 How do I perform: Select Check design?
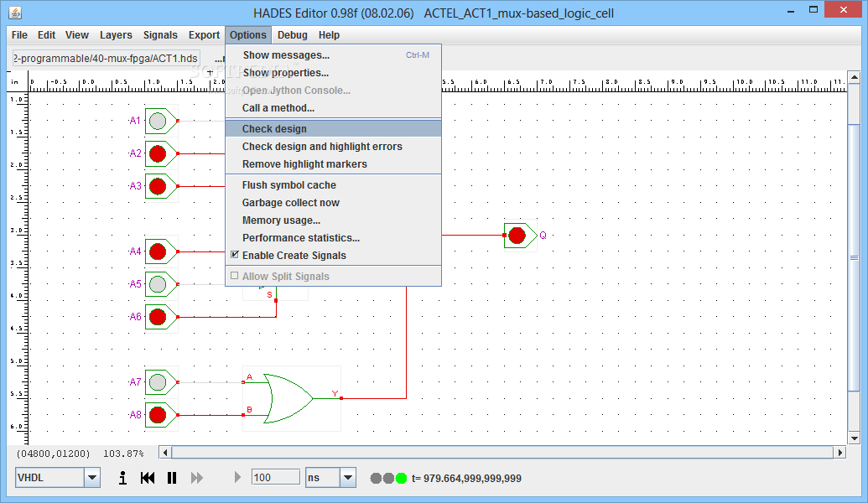[x=333, y=128]
